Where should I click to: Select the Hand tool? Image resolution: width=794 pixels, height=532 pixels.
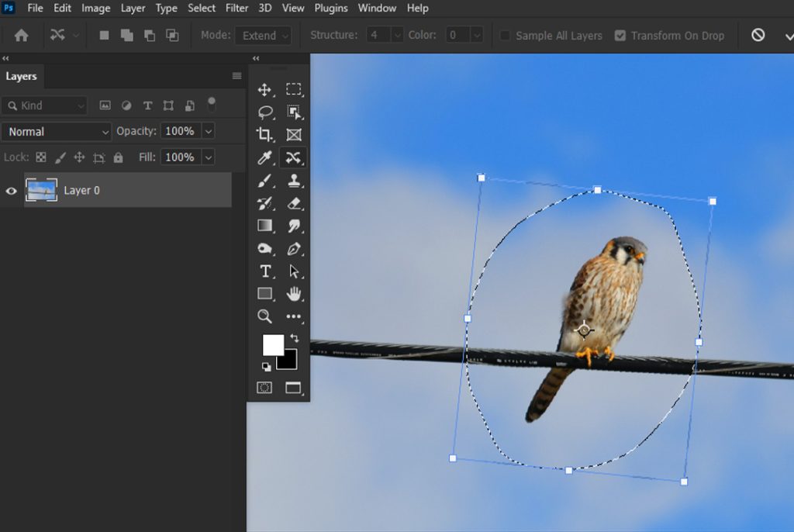[x=294, y=294]
